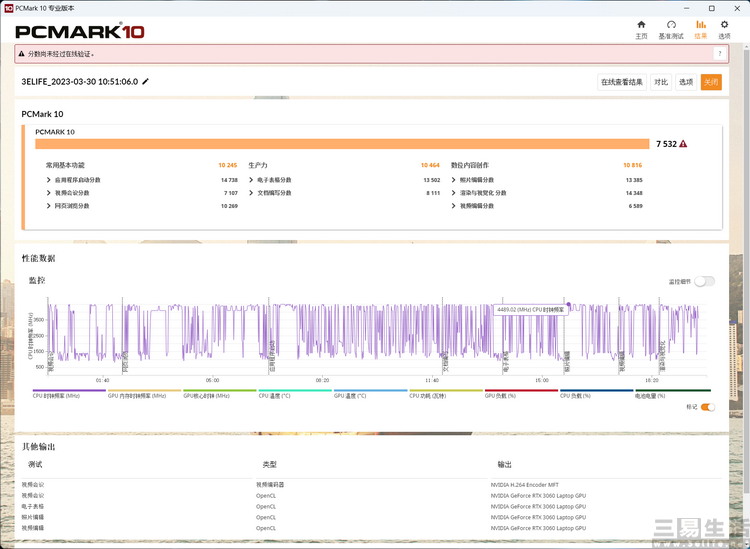Select the 电池电量 legend item
Viewport: 750px width, 549px height.
coord(673,394)
